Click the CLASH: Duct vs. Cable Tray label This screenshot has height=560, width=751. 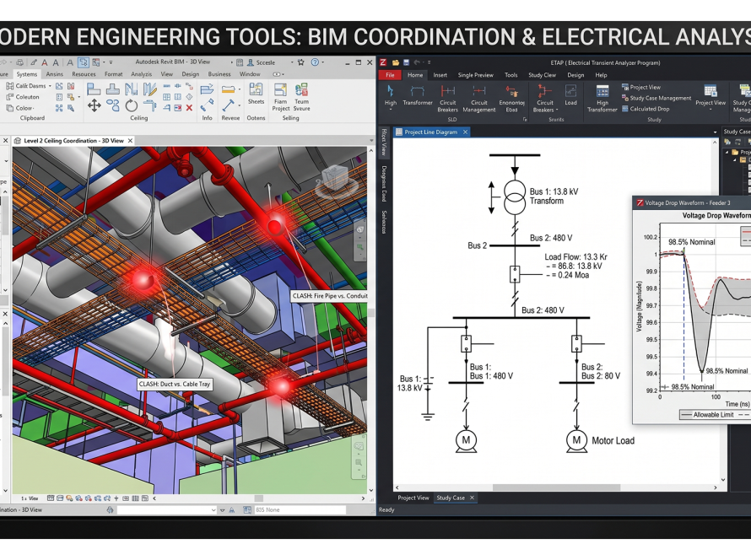tap(175, 384)
